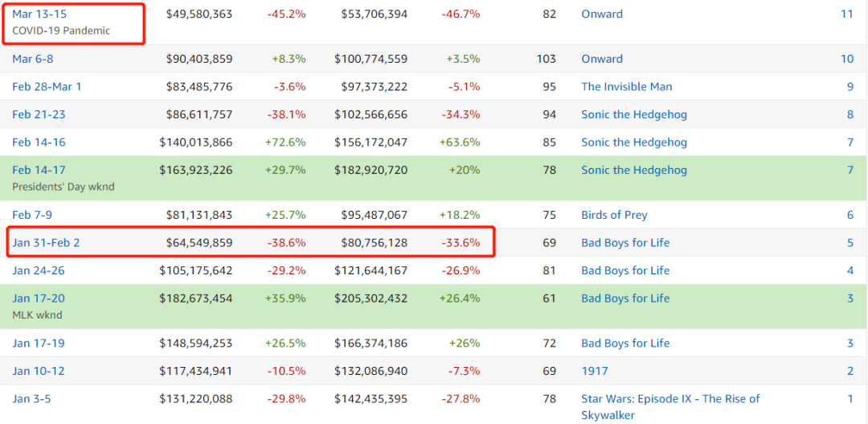868x424 pixels.
Task: Select the $140,013,866 gross value
Action: (196, 142)
